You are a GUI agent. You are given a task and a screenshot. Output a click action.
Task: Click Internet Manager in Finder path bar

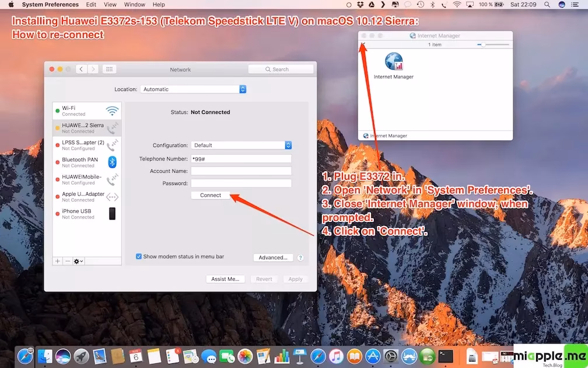point(385,136)
